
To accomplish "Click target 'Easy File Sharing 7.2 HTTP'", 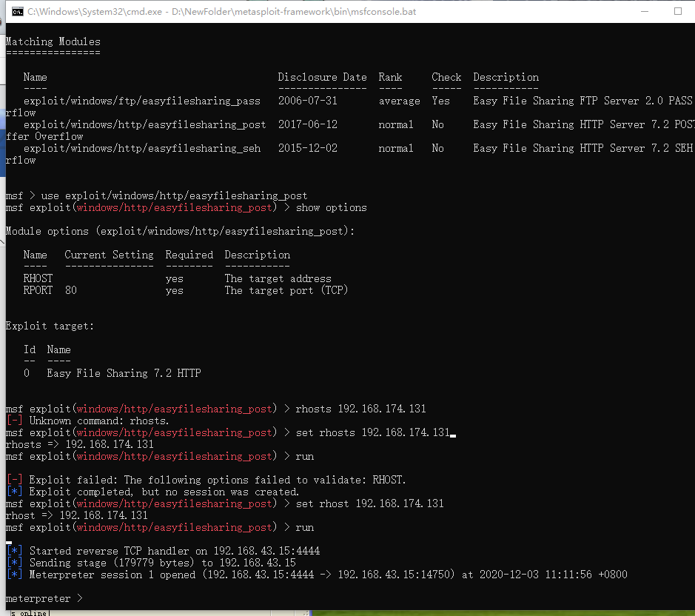I will pos(124,373).
